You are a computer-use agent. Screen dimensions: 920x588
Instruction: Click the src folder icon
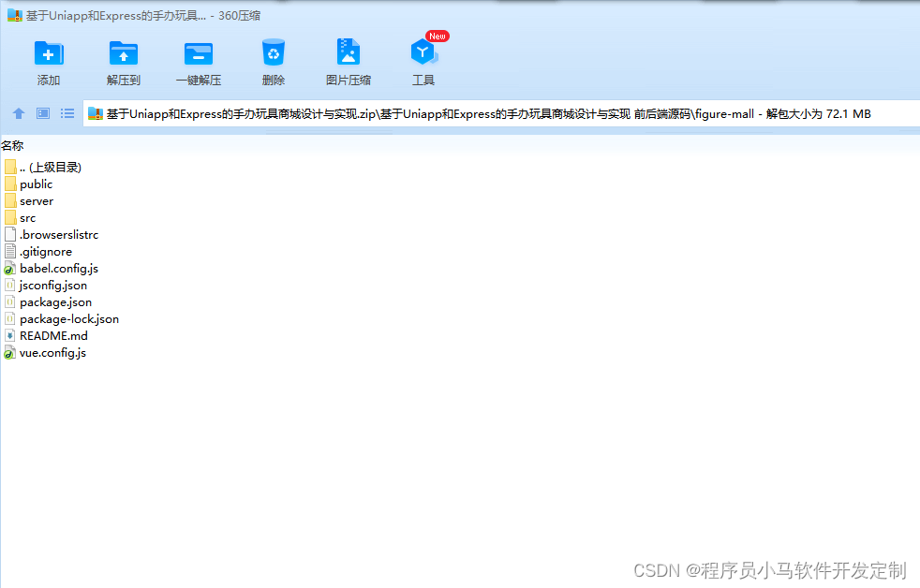pyautogui.click(x=10, y=218)
